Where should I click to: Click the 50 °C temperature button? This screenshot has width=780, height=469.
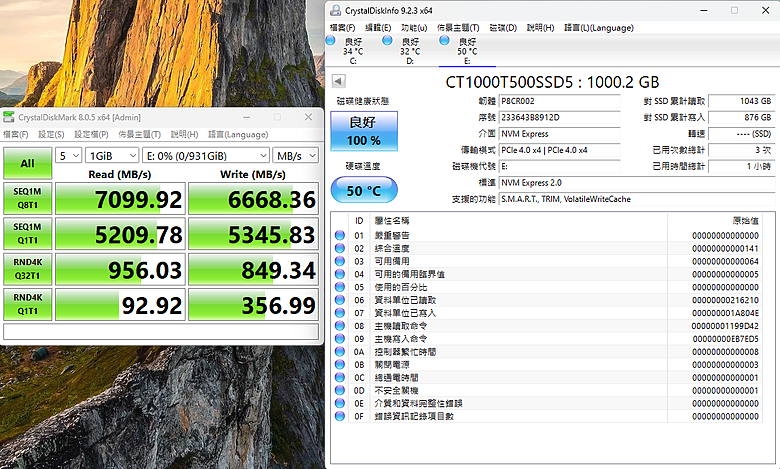coord(364,190)
